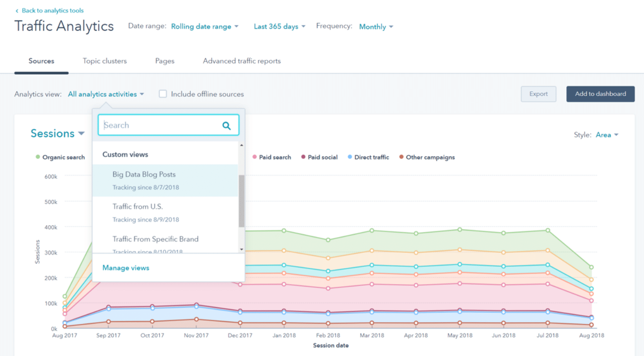Image resolution: width=644 pixels, height=356 pixels.
Task: Switch to Advanced traffic reports
Action: pos(241,61)
